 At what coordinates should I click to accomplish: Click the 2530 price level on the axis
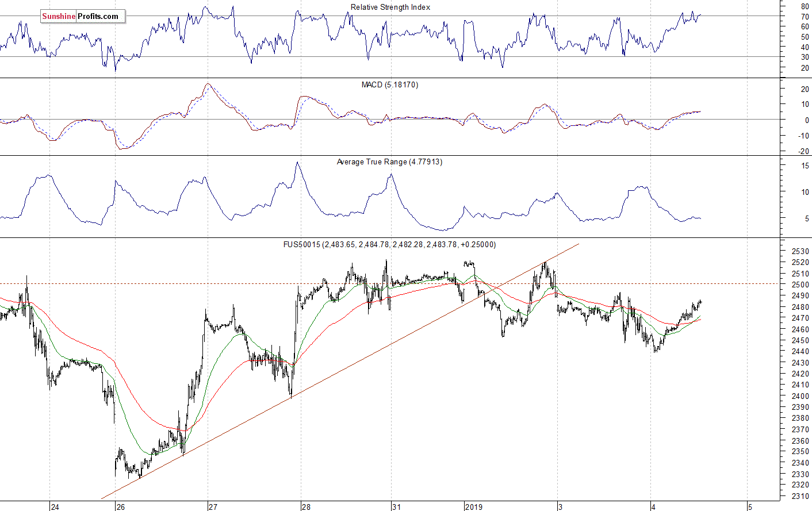(800, 251)
